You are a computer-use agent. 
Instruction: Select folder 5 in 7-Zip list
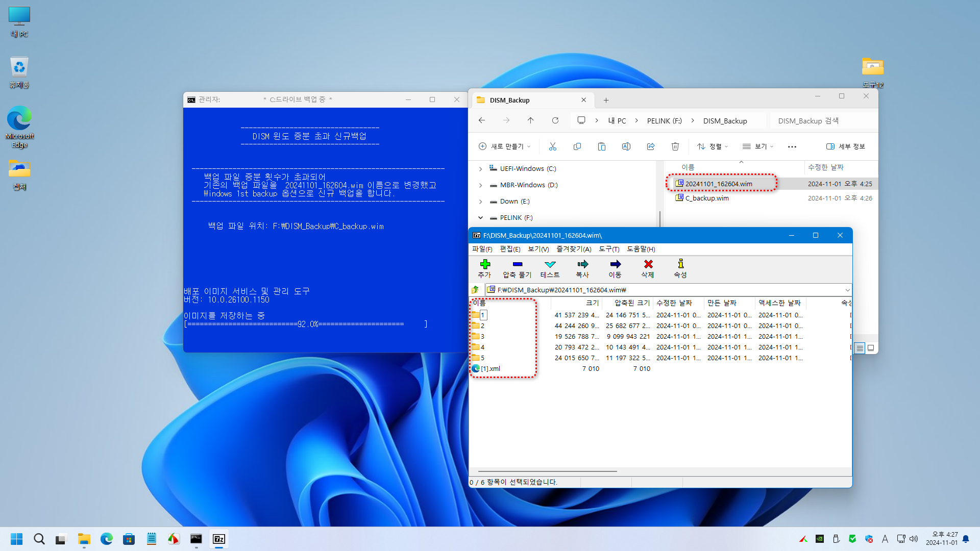point(478,358)
